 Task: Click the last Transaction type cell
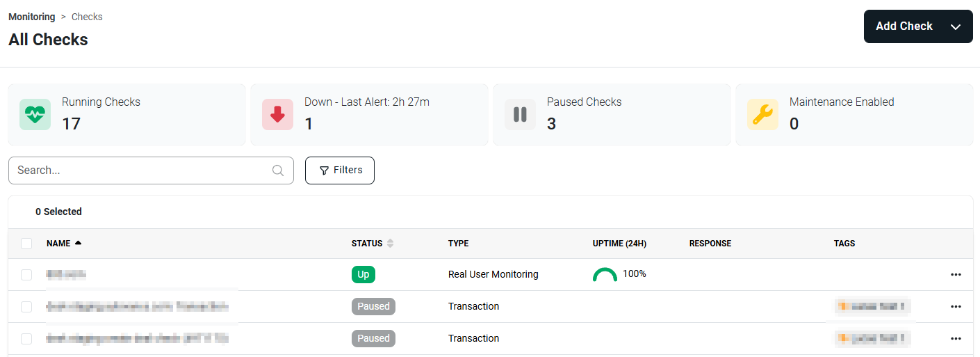(474, 339)
